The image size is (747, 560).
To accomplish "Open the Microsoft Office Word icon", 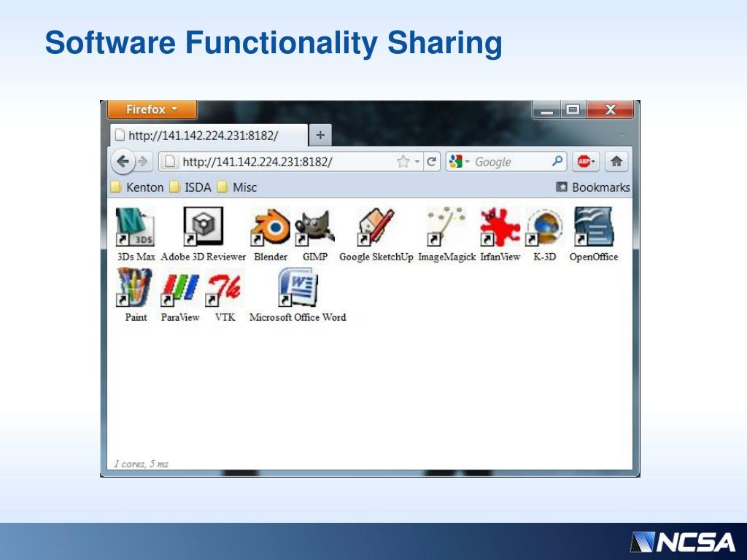I will tap(298, 287).
